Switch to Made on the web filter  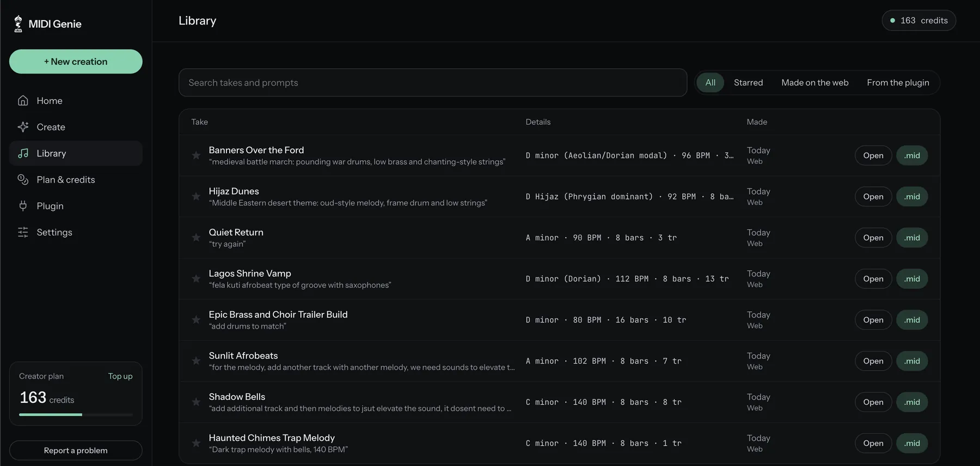click(x=814, y=83)
